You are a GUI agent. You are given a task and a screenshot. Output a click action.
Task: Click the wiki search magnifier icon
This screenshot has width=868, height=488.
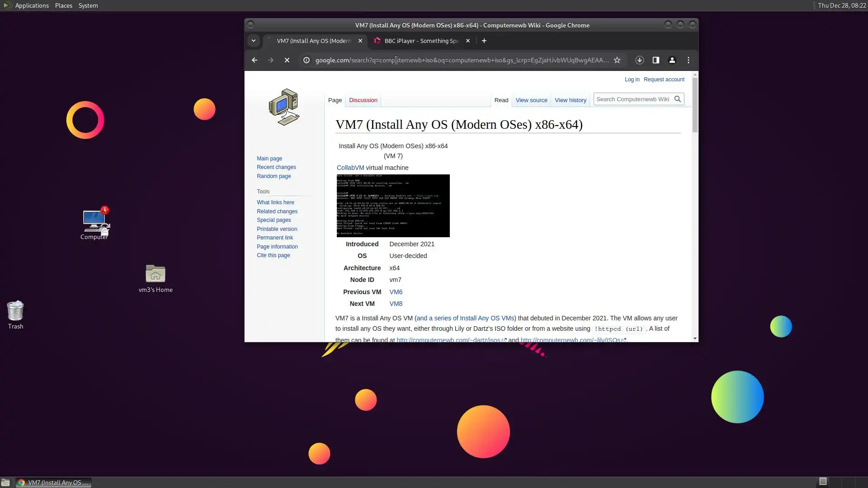pos(677,99)
